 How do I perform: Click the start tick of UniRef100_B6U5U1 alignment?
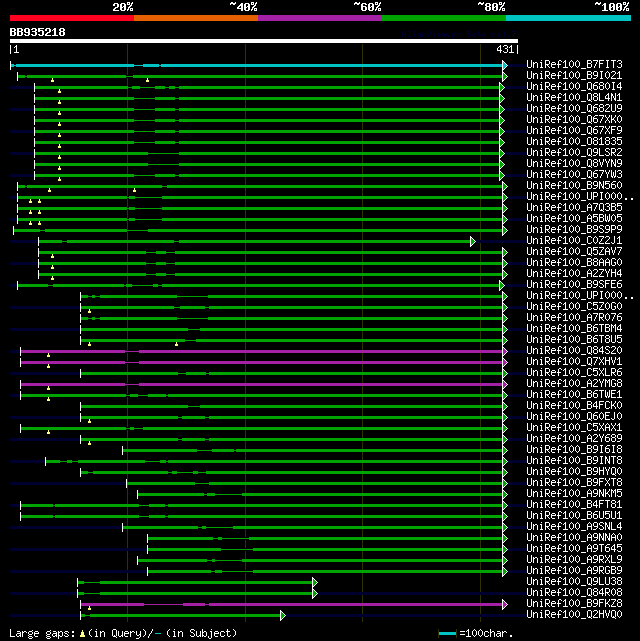point(20,517)
